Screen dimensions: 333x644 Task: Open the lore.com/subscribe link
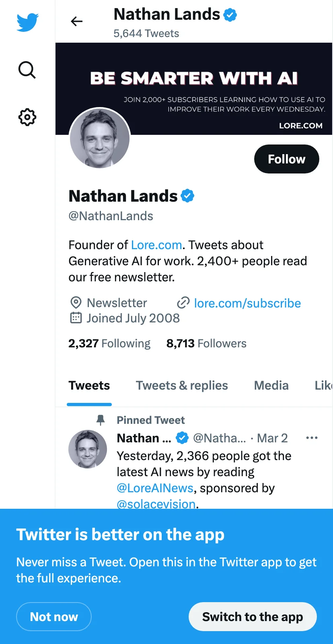247,303
